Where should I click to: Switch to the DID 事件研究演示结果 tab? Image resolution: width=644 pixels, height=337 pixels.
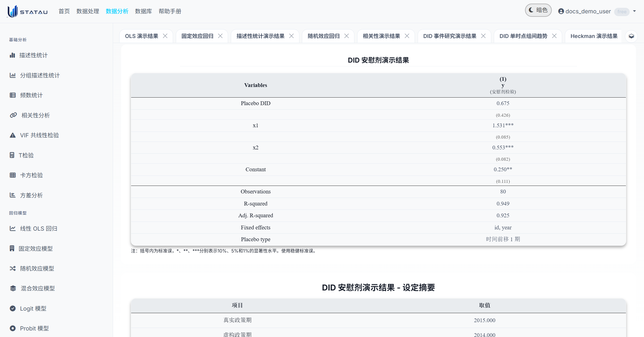[x=450, y=36]
